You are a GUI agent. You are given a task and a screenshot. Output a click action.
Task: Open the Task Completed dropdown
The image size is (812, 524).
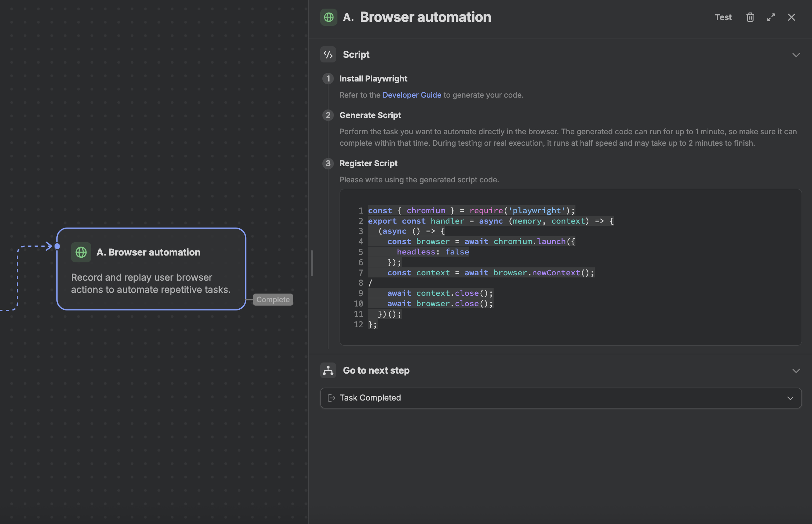[790, 398]
